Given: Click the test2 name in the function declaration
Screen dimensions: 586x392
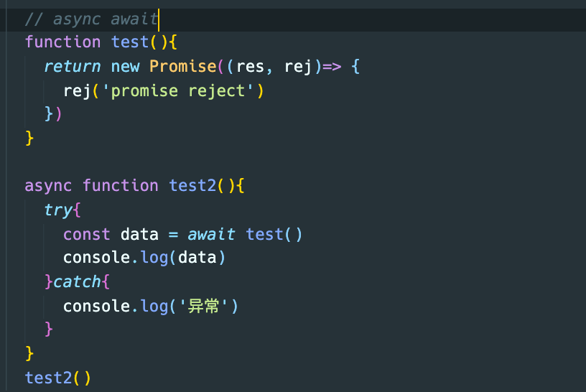Looking at the screenshot, I should coord(192,185).
